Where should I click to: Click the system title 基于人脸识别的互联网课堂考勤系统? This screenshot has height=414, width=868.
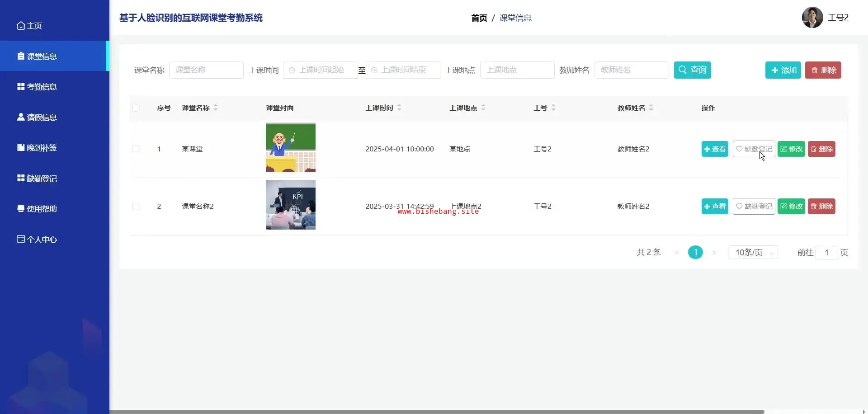point(191,18)
